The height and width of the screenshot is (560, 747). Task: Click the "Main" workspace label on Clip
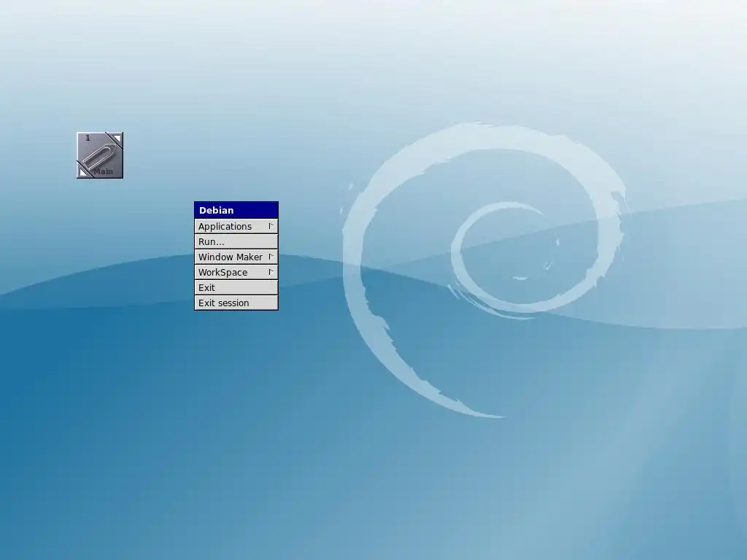104,171
